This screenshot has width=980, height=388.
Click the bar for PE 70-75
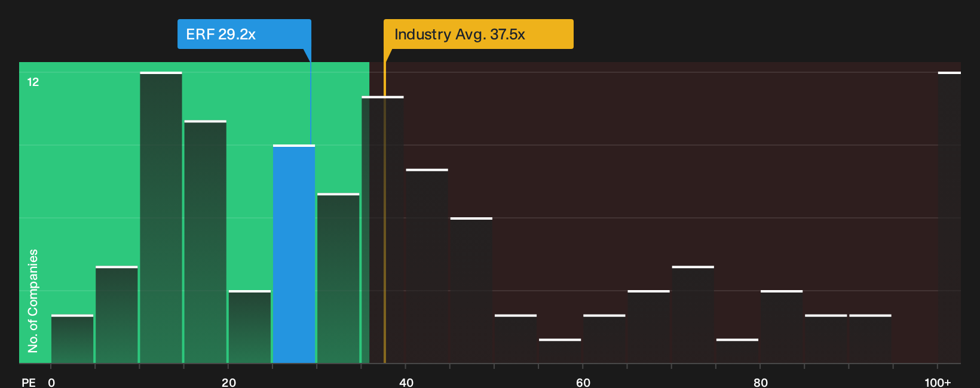[x=693, y=315]
